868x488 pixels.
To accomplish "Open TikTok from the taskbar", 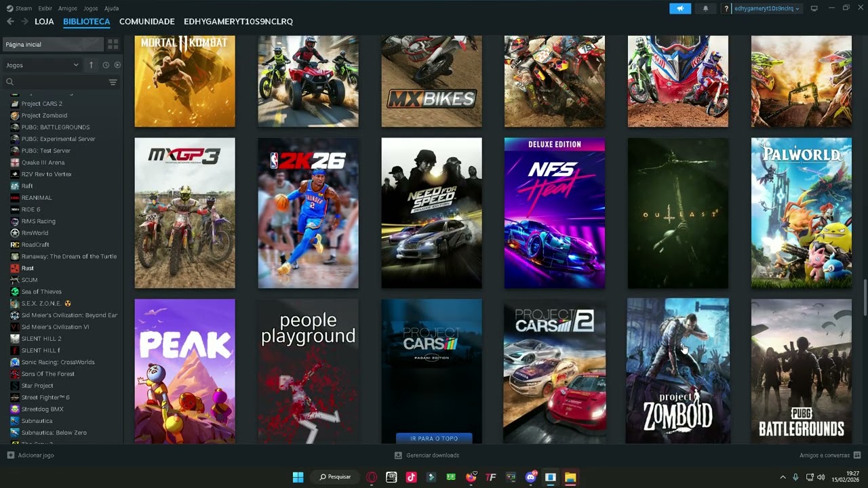I will point(411,477).
